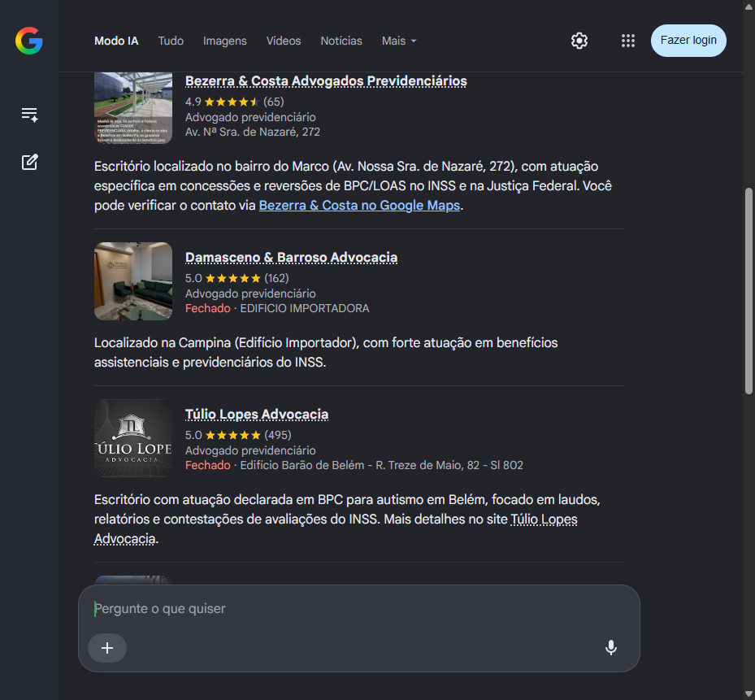755x700 pixels.
Task: Start a new search with the edit icon
Action: (x=29, y=162)
